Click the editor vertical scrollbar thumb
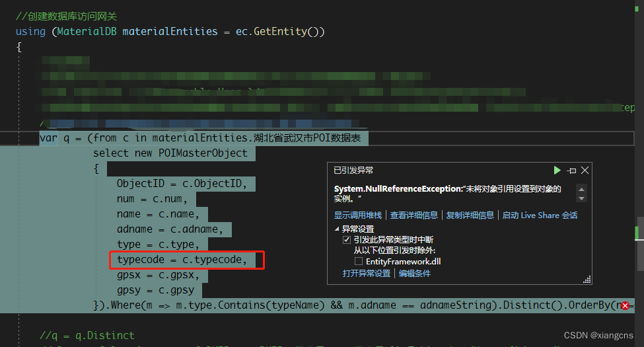The image size is (644, 347). tap(640, 243)
